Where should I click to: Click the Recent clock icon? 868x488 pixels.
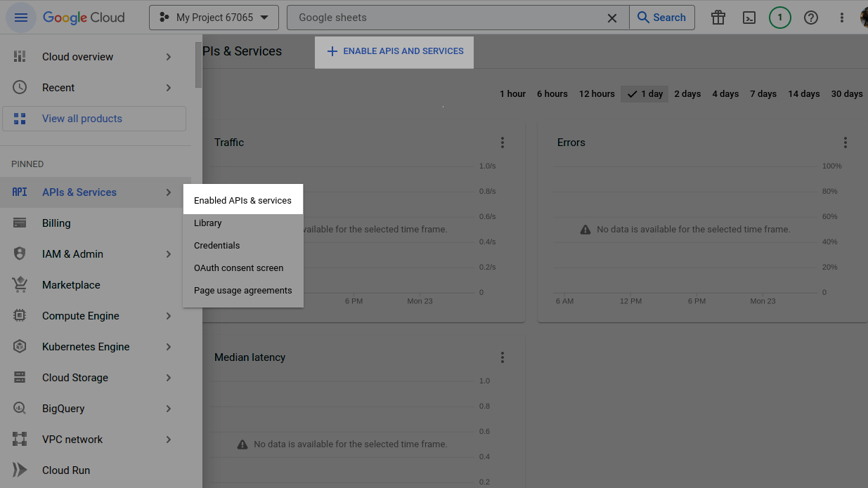tap(20, 88)
